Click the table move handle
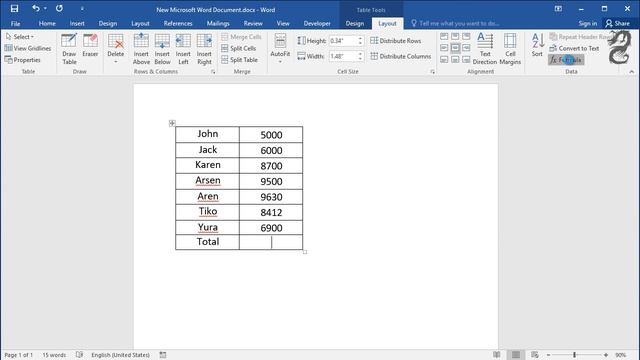The width and height of the screenshot is (640, 360). point(172,123)
